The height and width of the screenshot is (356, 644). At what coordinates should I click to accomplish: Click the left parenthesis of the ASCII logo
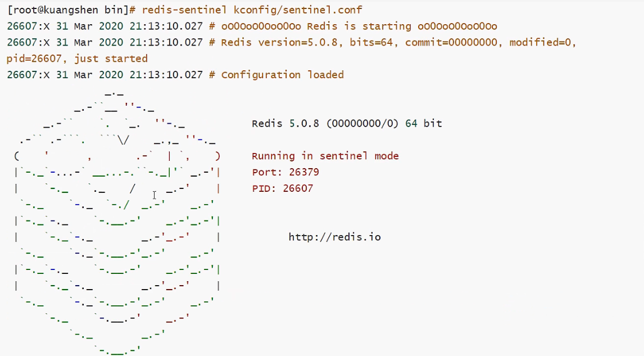click(x=17, y=156)
